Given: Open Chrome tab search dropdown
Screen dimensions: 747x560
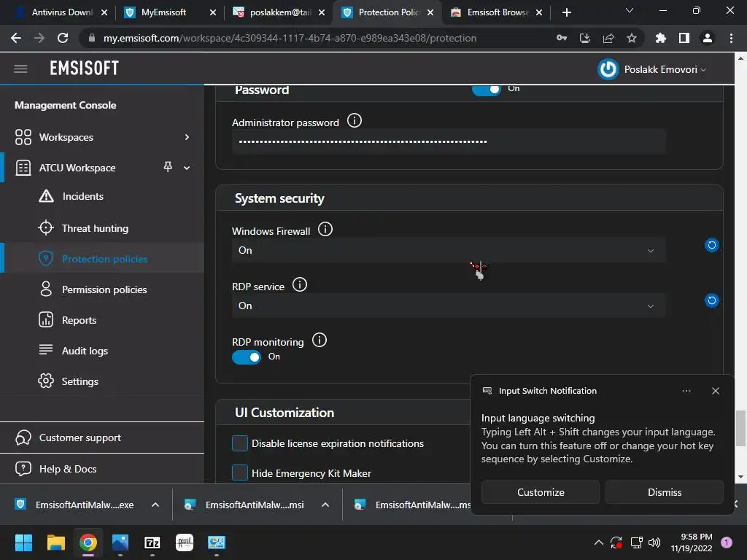Looking at the screenshot, I should click(x=630, y=12).
